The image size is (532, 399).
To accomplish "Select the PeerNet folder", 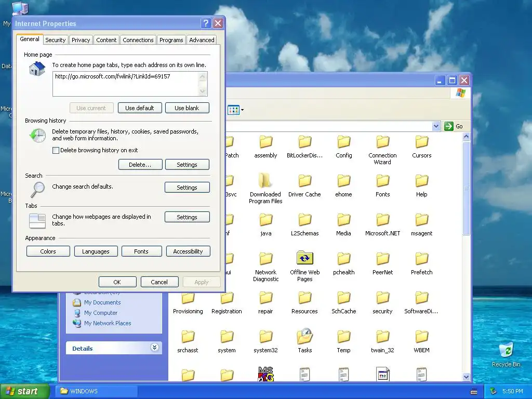I will pos(383,263).
